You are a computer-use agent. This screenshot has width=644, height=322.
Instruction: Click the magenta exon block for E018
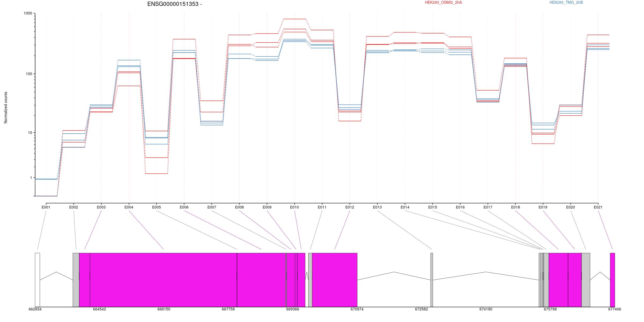(x=558, y=280)
